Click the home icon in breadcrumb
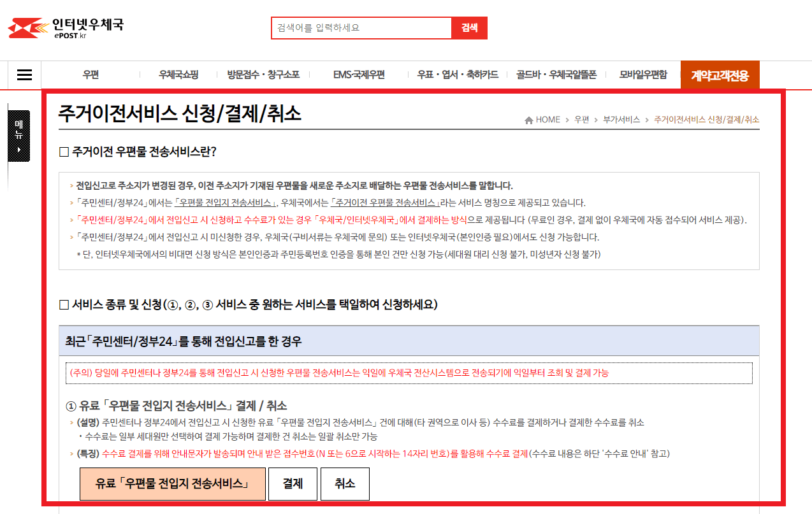Screen dimensions: 812x514 coord(528,120)
